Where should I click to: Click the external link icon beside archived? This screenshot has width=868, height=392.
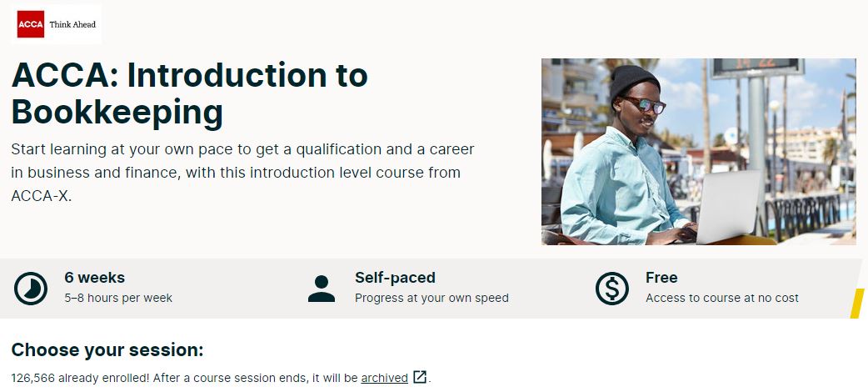point(420,378)
